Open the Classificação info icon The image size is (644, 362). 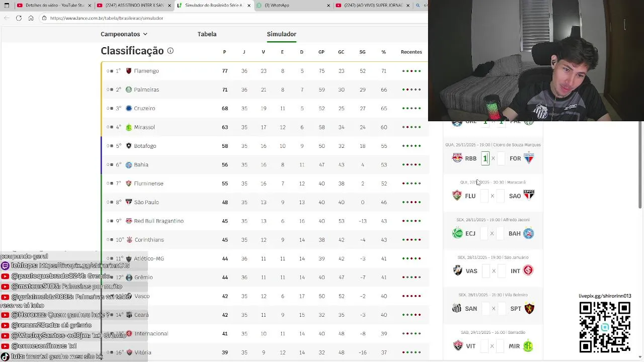pyautogui.click(x=170, y=51)
